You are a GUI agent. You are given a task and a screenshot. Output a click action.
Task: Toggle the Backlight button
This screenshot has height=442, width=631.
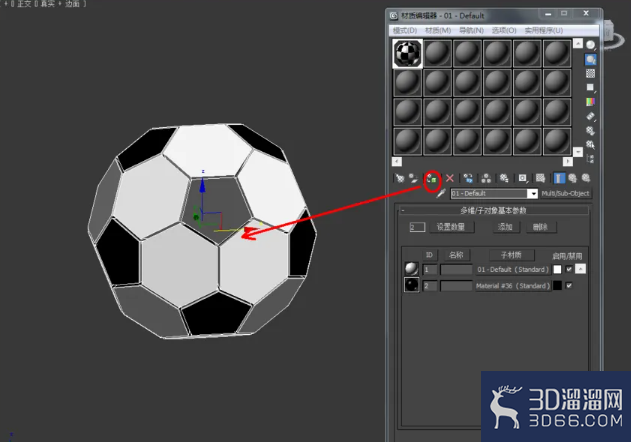(590, 60)
